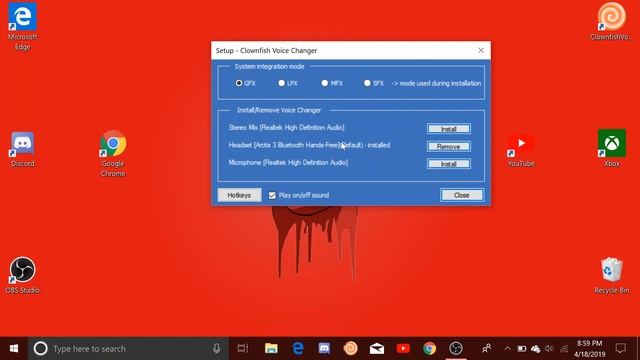The width and height of the screenshot is (640, 360).
Task: Select LFX integration mode
Action: (282, 83)
